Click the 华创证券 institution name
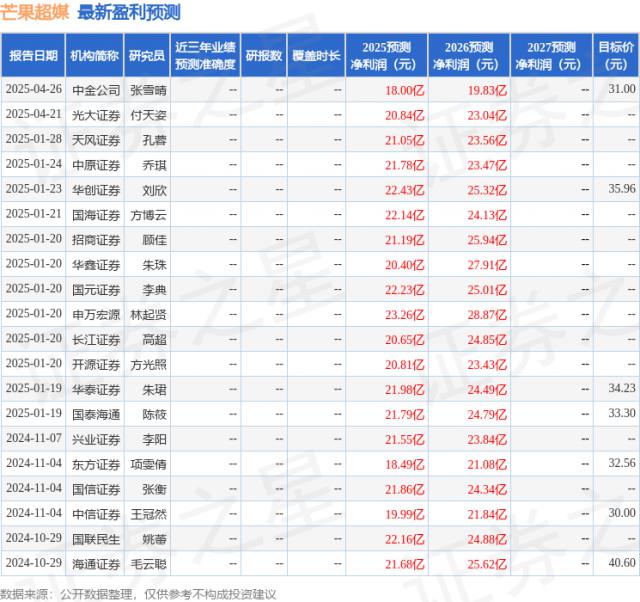 (95, 189)
